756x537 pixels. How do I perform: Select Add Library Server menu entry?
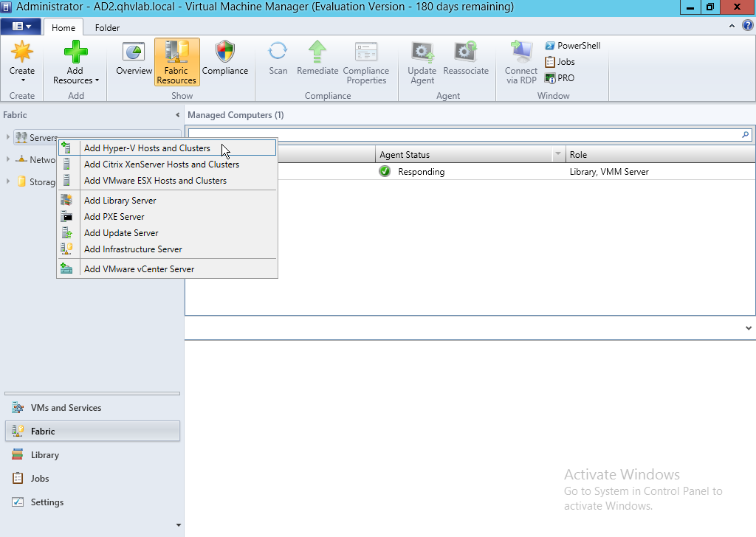(x=120, y=201)
